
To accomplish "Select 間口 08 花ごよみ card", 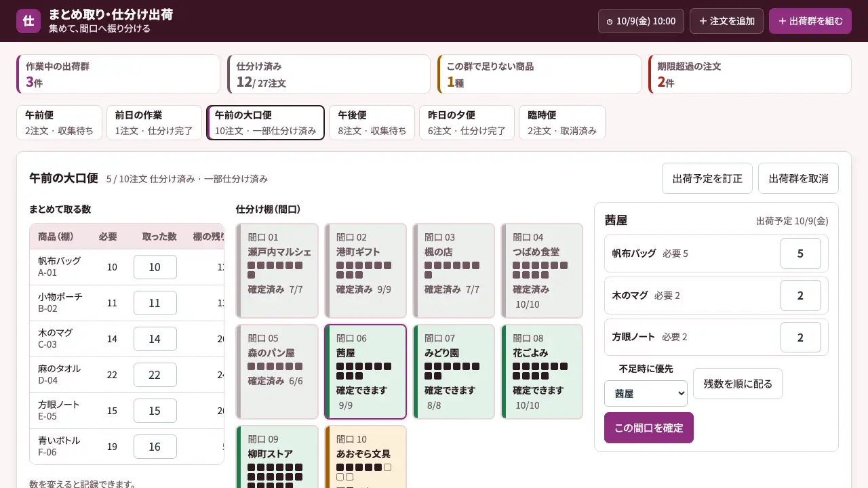I will [x=542, y=372].
